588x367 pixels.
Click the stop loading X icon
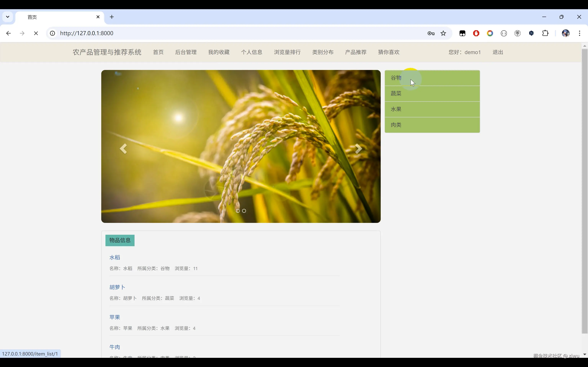(x=36, y=33)
